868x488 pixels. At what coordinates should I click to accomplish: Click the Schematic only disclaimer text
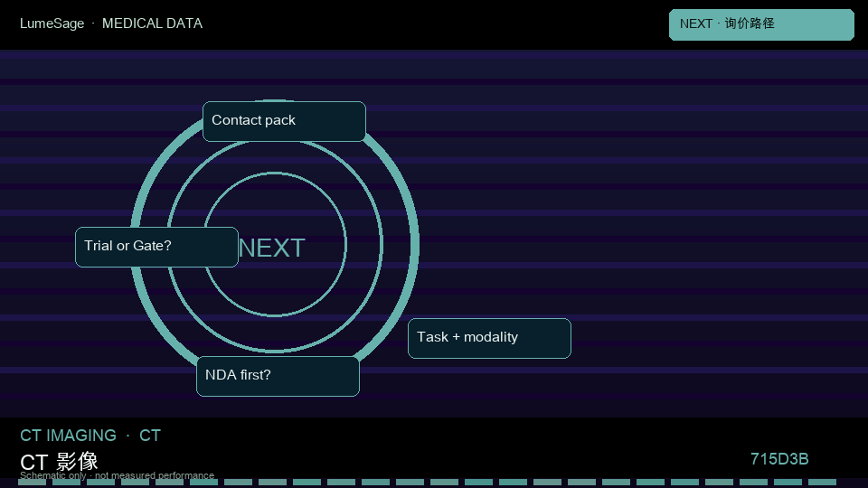(x=117, y=475)
